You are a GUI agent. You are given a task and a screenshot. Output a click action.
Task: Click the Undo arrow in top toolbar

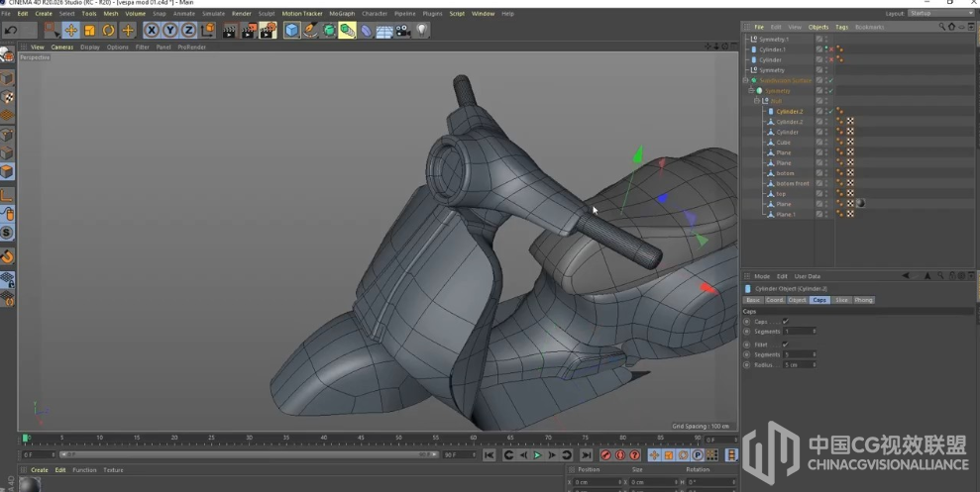tap(11, 30)
